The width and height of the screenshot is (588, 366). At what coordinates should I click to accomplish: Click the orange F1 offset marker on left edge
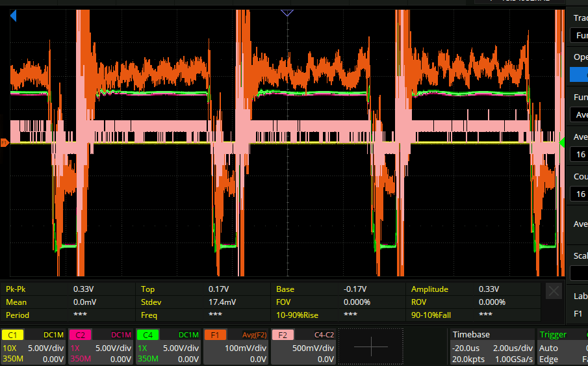click(x=5, y=142)
